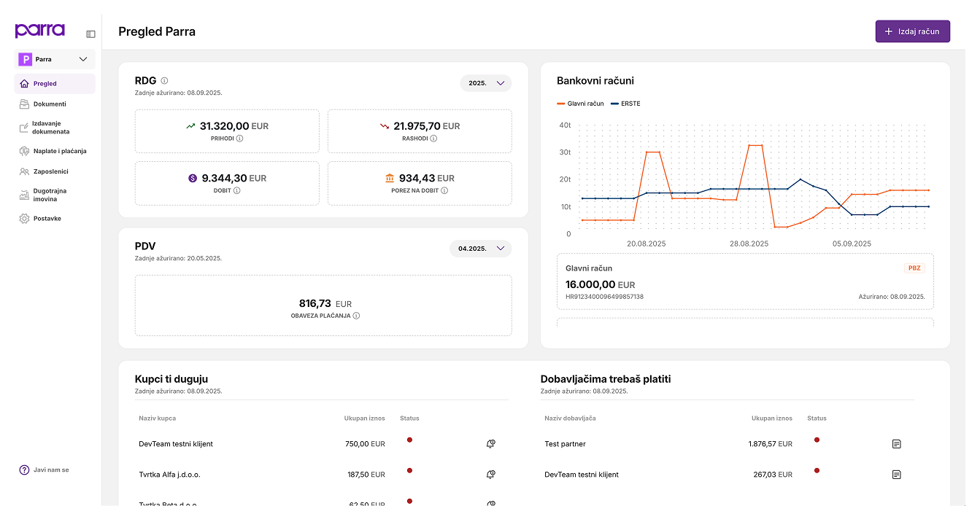The height and width of the screenshot is (506, 980).
Task: Go to Naplate i plaćanja
Action: 59,151
